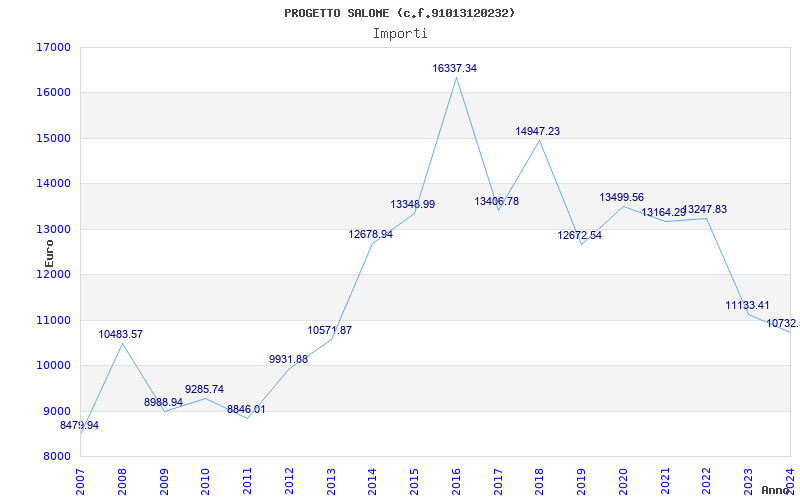Click the Importi subtitle

coord(400,34)
